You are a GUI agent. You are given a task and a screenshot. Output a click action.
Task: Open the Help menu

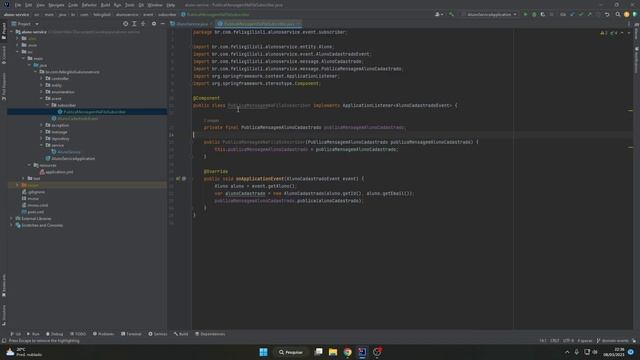[171, 5]
